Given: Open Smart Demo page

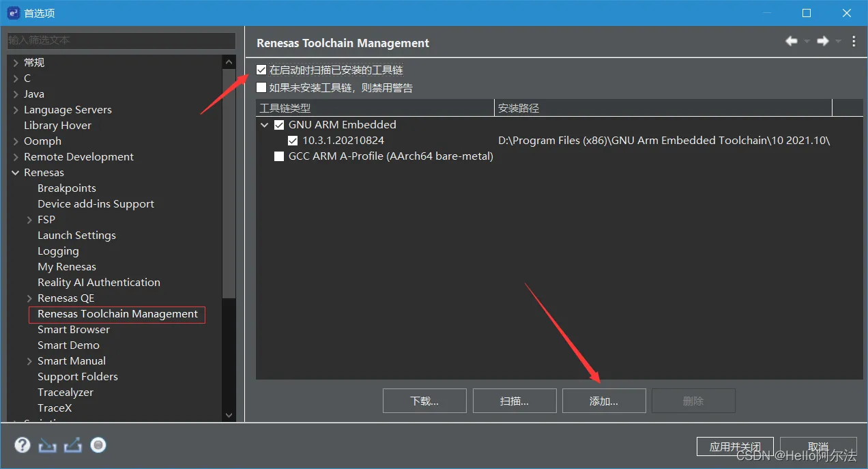Looking at the screenshot, I should [68, 345].
